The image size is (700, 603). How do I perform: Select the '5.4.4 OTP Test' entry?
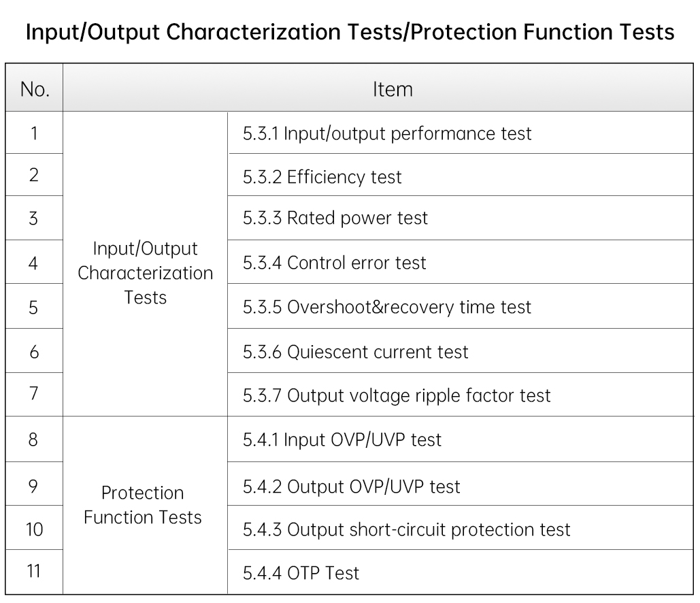[301, 573]
